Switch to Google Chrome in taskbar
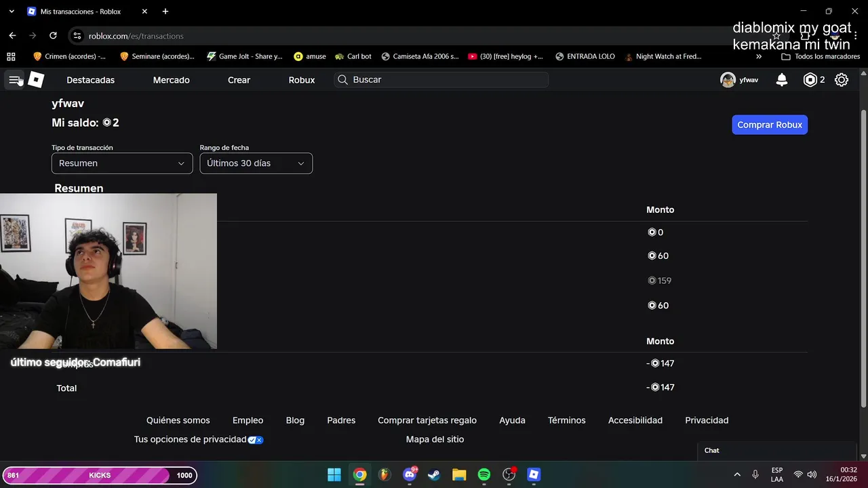868x488 pixels. pos(359,474)
